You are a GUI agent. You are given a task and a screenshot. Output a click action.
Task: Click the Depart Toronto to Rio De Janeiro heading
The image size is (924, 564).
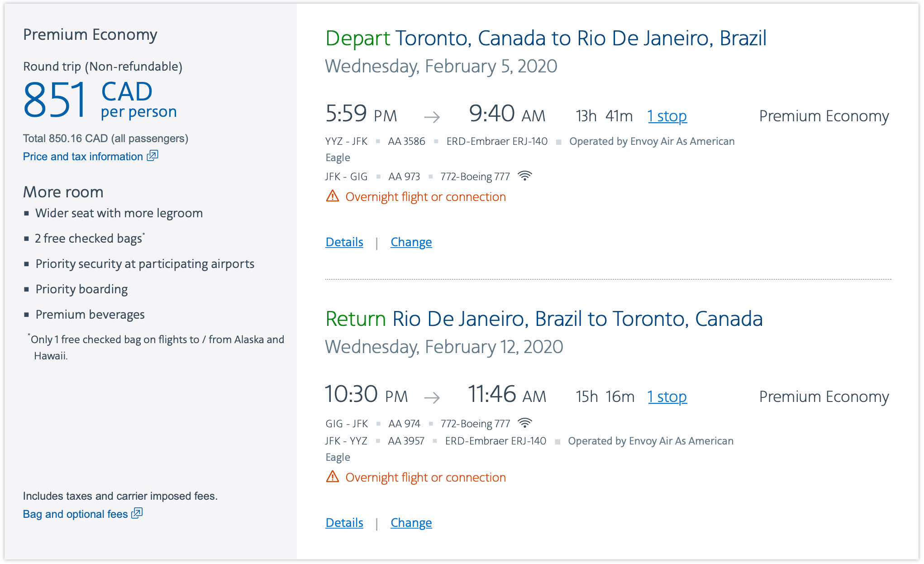click(546, 38)
